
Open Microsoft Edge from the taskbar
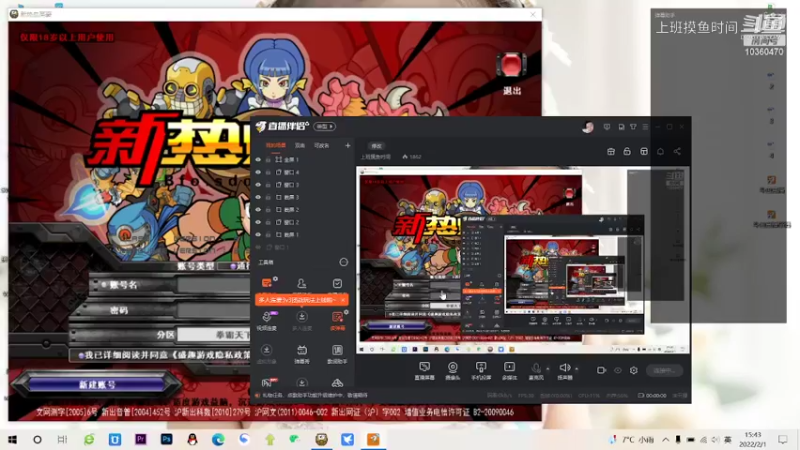pyautogui.click(x=218, y=439)
